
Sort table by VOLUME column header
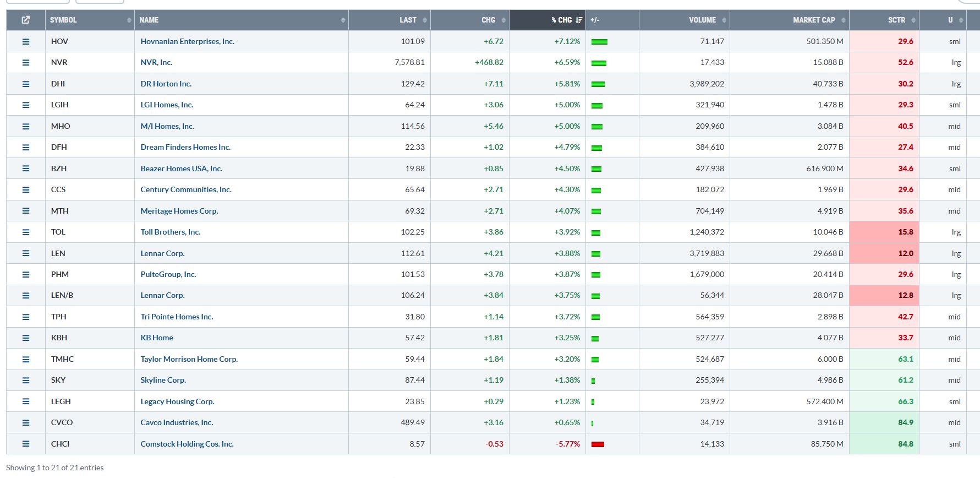(702, 20)
